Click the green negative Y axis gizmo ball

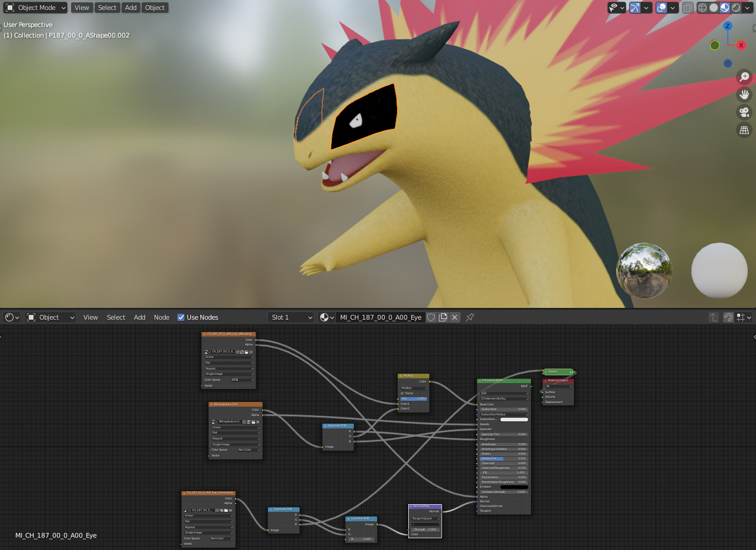[x=715, y=45]
